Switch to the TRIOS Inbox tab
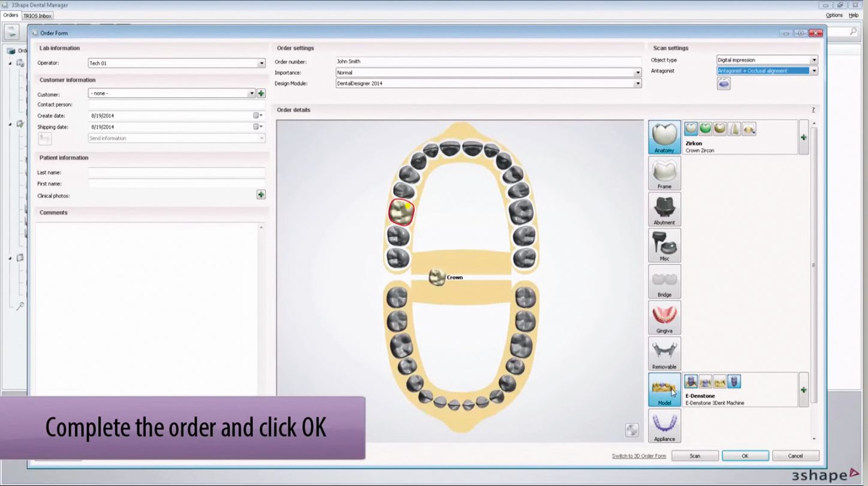 pyautogui.click(x=38, y=16)
